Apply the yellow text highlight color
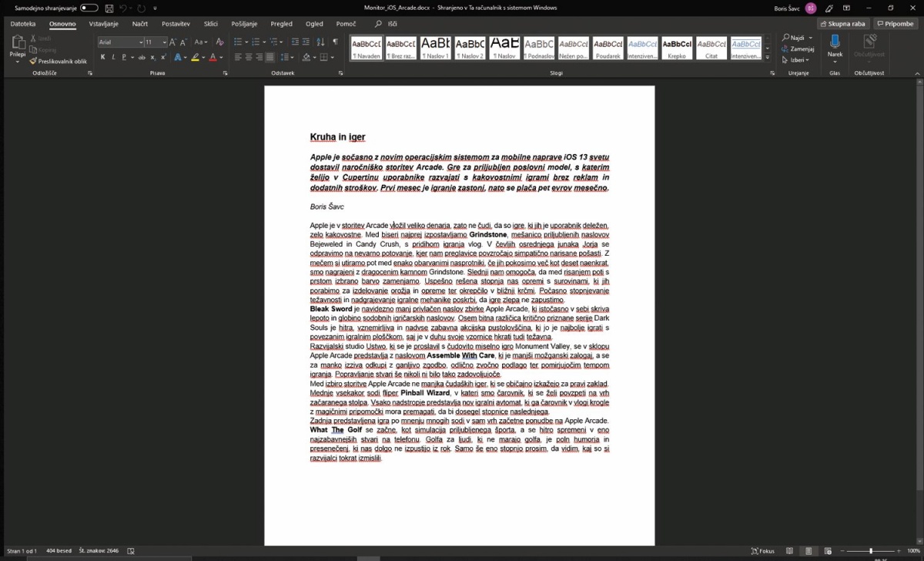Screen dimensions: 924x561 click(x=196, y=57)
